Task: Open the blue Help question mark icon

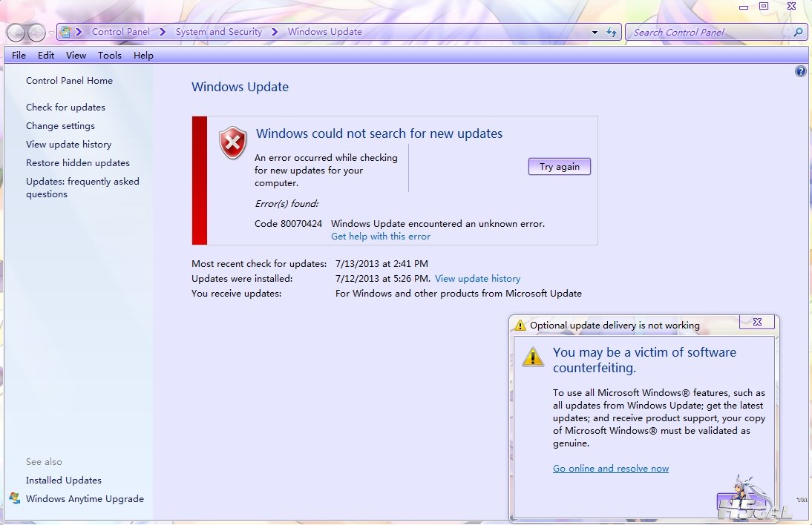Action: [800, 72]
